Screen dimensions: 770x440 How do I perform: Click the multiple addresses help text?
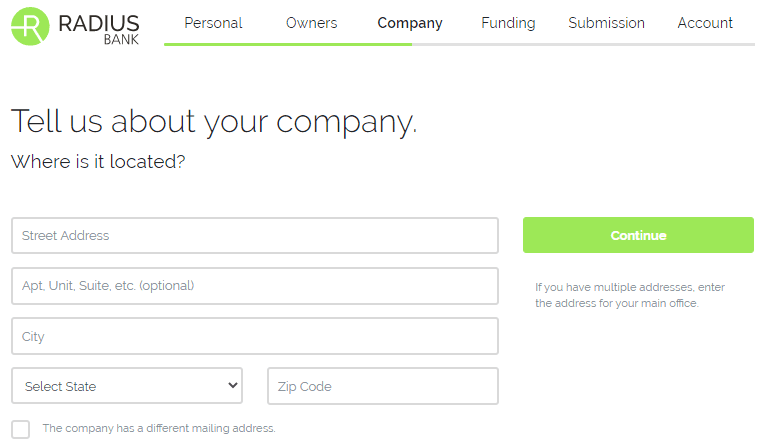pos(630,295)
